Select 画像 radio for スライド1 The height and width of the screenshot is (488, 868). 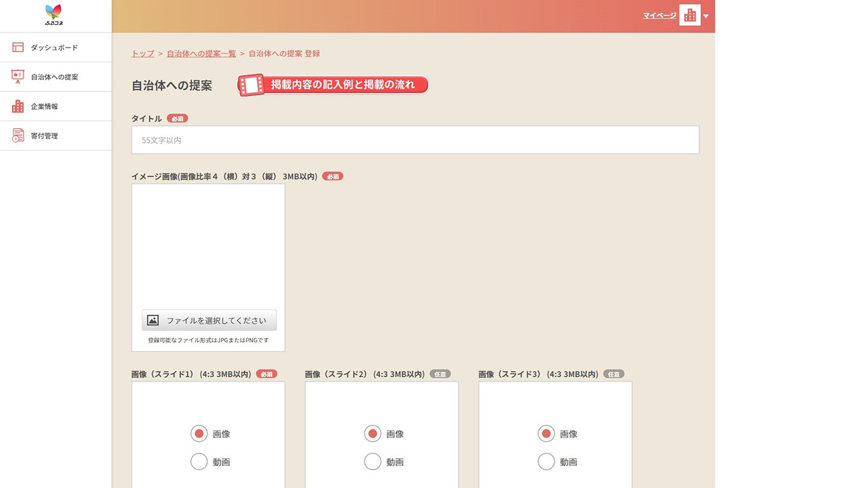199,434
